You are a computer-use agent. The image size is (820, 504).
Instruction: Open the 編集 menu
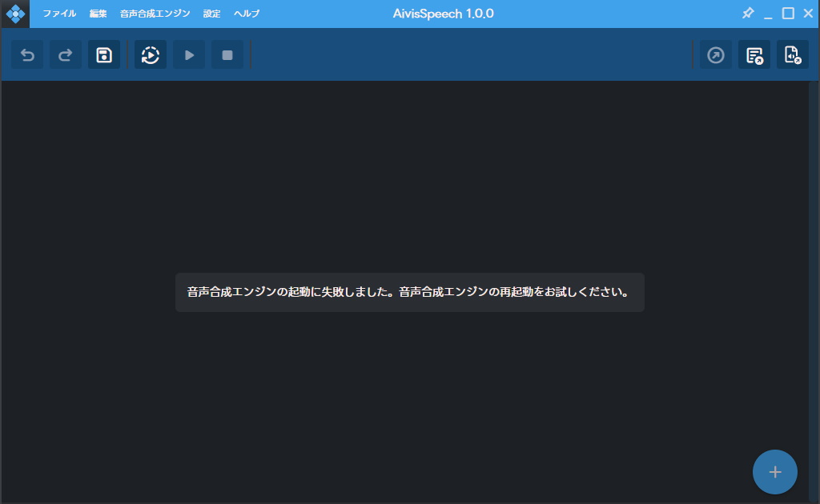pos(98,14)
